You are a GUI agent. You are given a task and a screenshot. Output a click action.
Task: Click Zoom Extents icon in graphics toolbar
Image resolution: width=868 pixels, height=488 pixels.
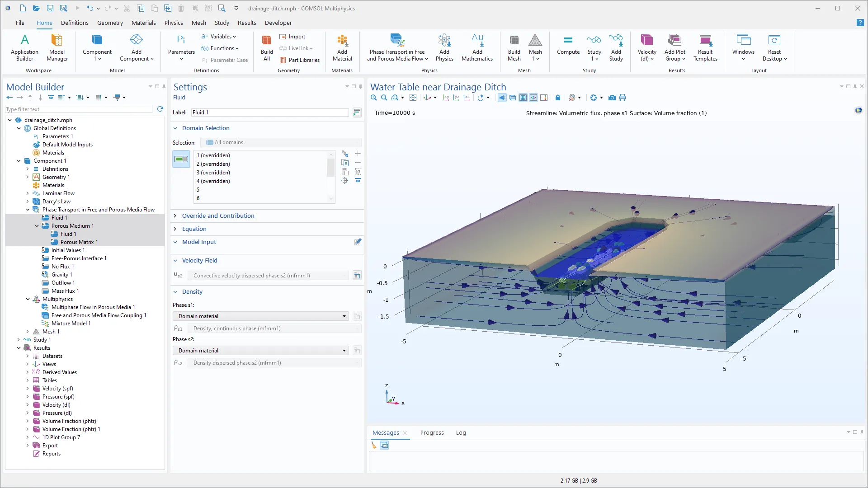pyautogui.click(x=413, y=98)
